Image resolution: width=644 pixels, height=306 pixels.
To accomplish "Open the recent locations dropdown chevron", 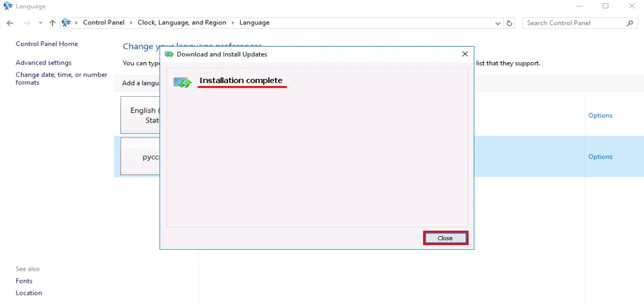I will (40, 23).
